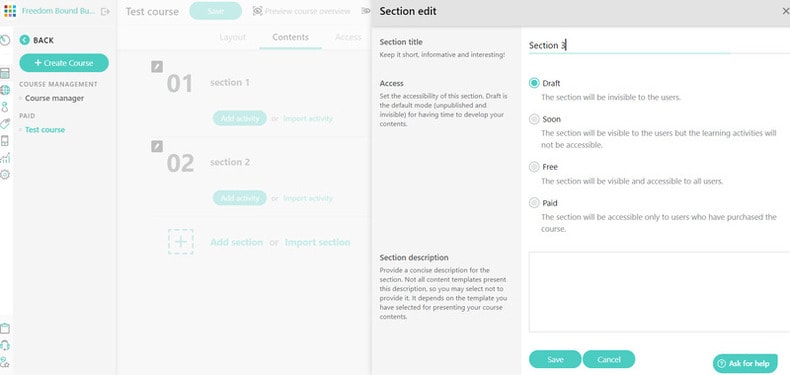Click the Section title input field
Viewport: 790px width, 375px height.
(659, 45)
